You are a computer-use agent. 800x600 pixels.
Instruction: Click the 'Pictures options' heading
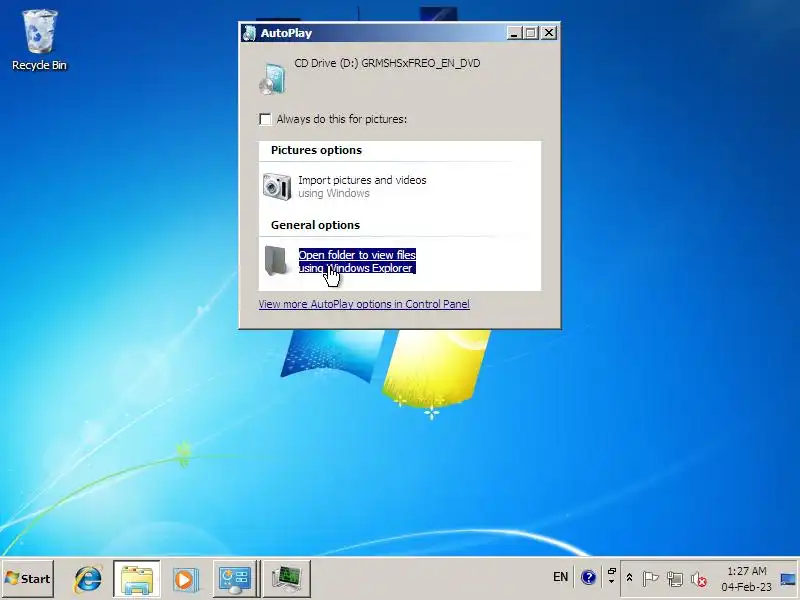pos(316,150)
